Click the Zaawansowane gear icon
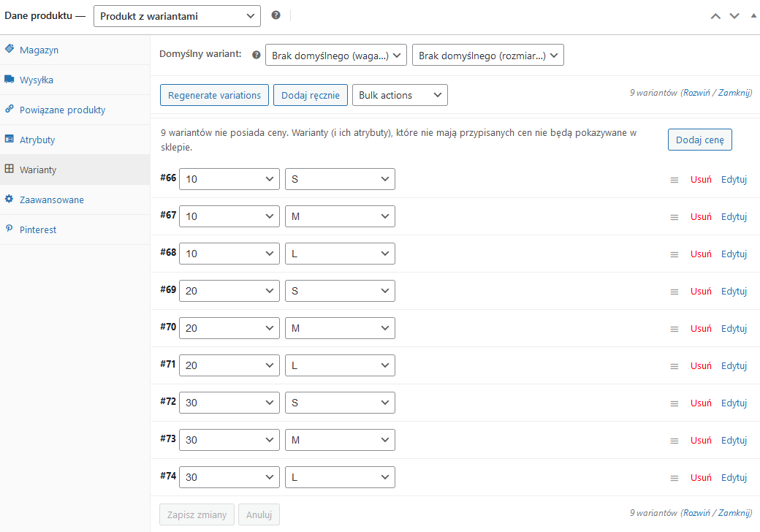Screen dimensions: 760x532 [x=9, y=199]
